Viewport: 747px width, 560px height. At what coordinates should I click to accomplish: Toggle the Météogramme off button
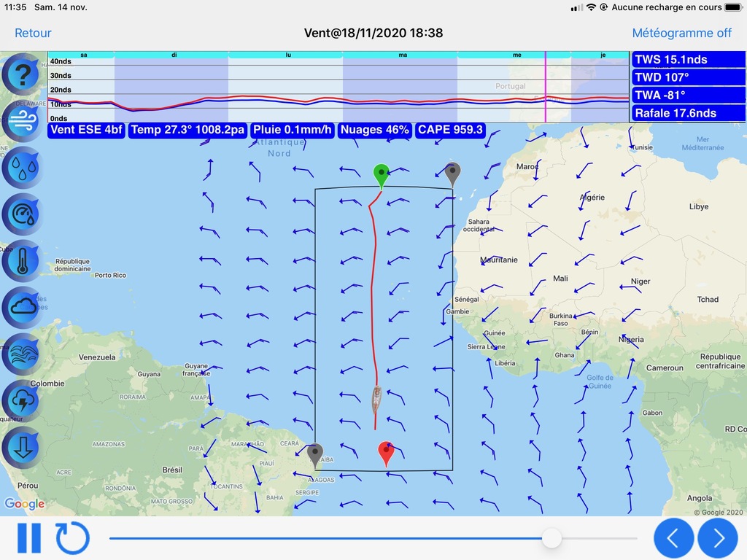click(x=682, y=33)
